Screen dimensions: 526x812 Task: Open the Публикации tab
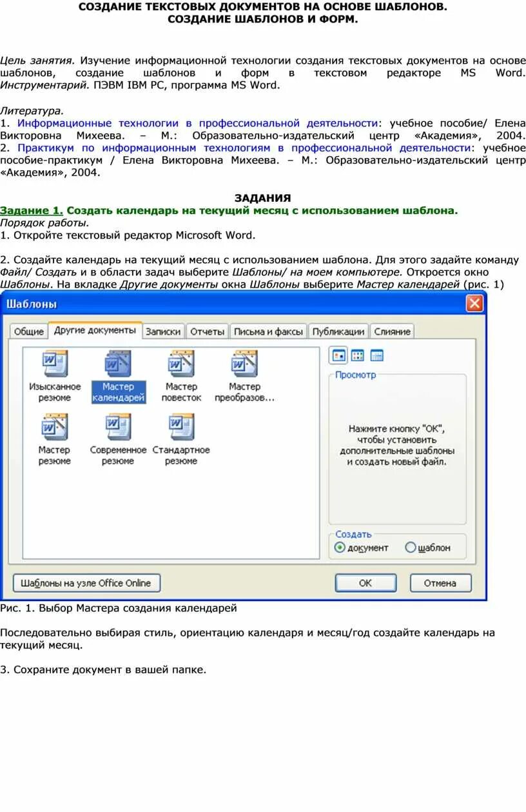tap(338, 332)
